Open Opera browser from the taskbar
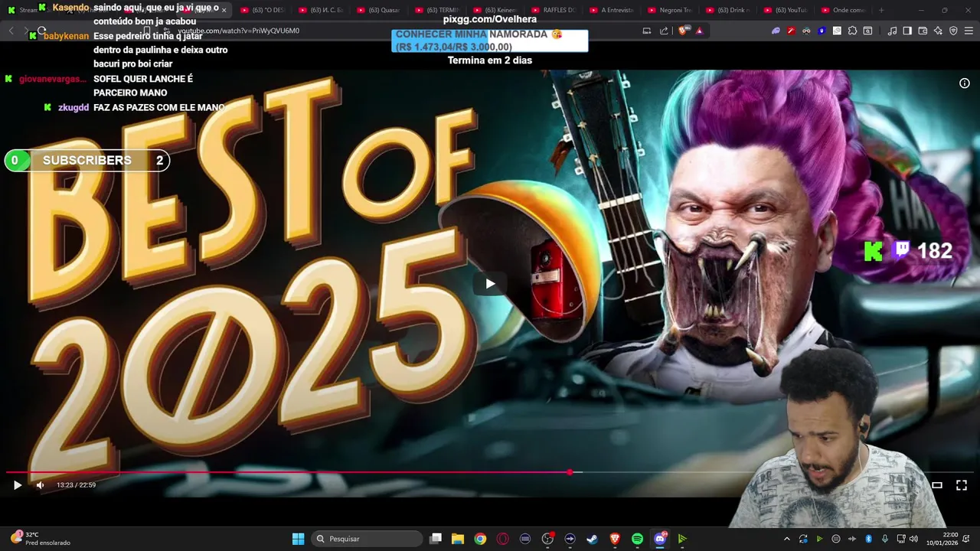The height and width of the screenshot is (551, 980). (x=503, y=539)
